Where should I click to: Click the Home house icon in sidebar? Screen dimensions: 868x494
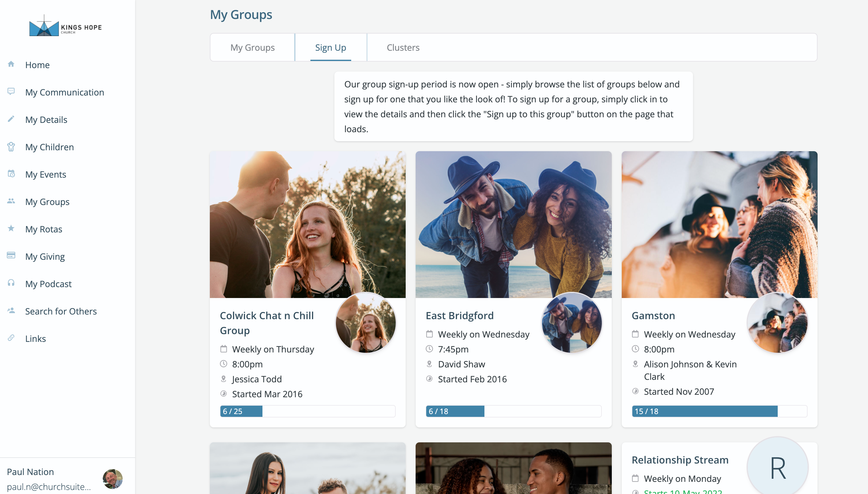[x=11, y=64]
